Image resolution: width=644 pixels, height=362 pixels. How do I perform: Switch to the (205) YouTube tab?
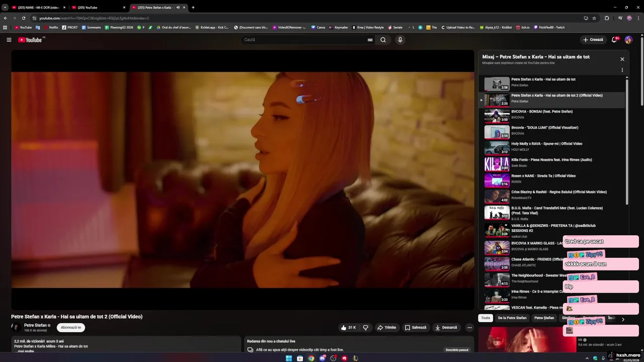point(99,8)
